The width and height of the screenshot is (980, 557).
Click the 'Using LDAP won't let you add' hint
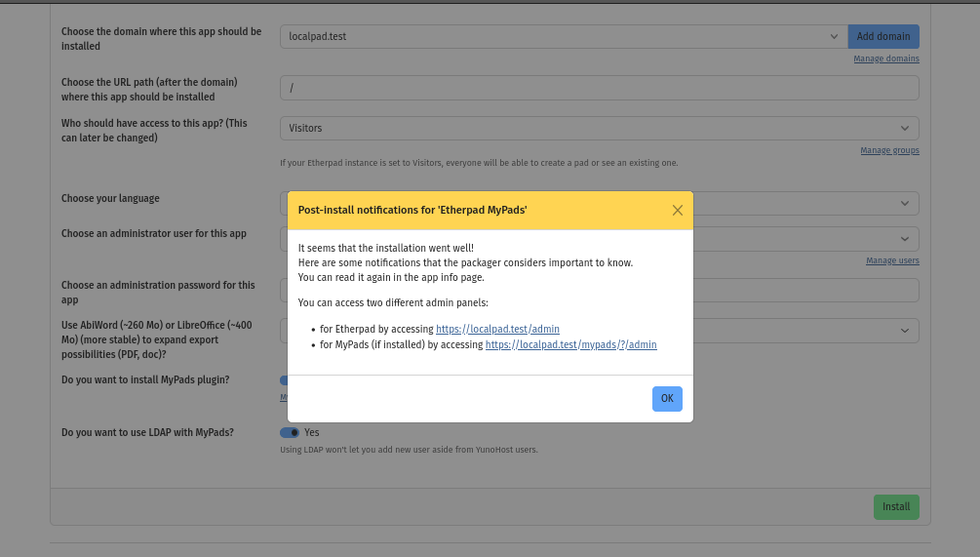pos(409,450)
